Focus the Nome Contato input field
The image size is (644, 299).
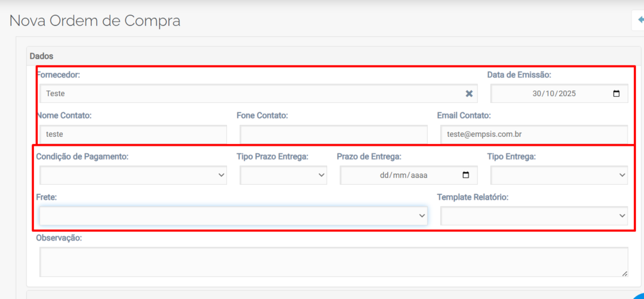coord(133,134)
